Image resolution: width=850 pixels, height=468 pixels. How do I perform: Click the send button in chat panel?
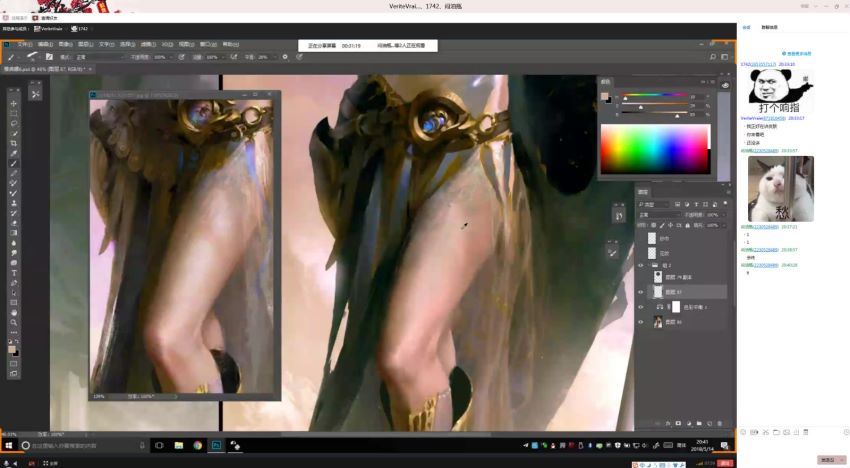[x=827, y=460]
